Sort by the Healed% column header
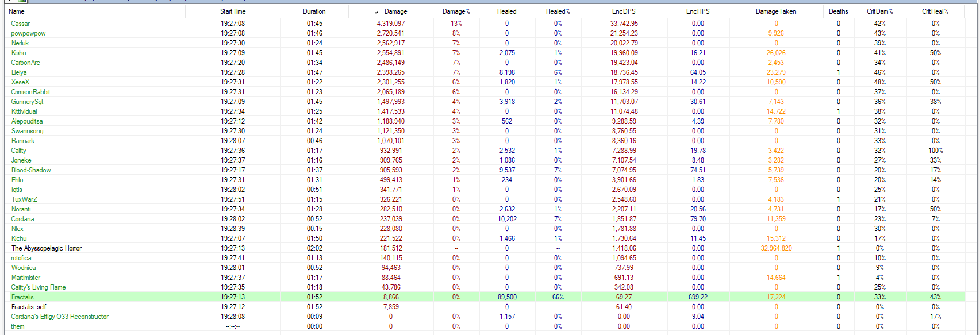 [x=558, y=11]
